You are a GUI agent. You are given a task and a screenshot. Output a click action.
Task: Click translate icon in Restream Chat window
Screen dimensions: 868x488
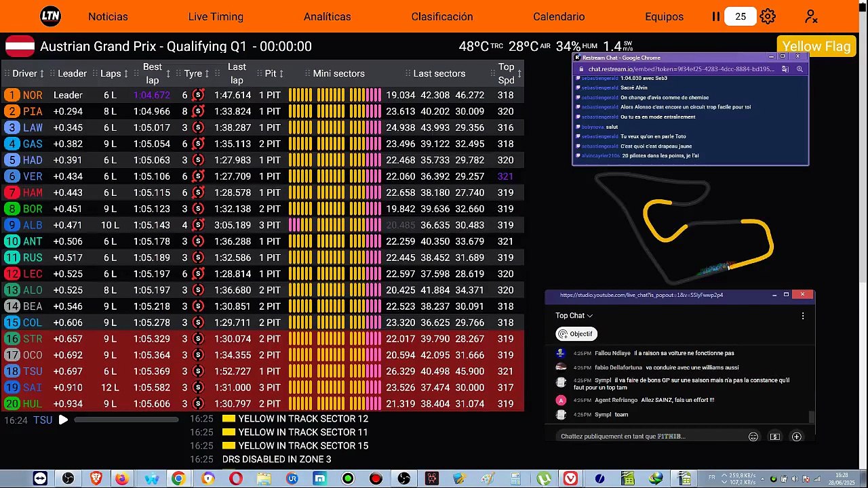[x=785, y=69]
